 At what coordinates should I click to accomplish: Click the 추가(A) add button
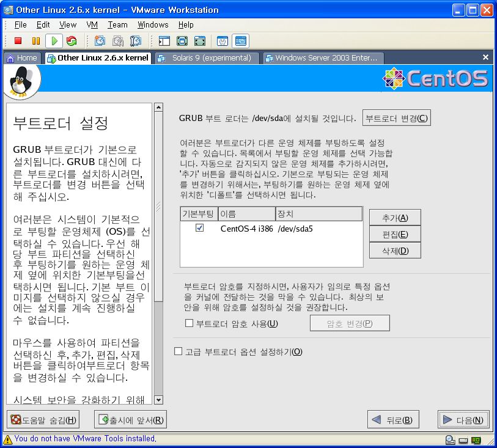click(x=394, y=218)
